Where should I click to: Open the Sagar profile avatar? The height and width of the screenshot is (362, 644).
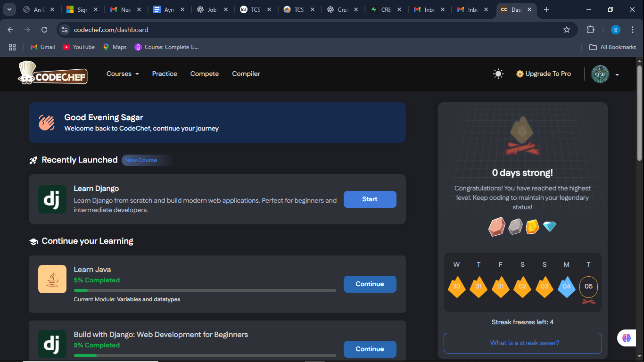pos(600,74)
